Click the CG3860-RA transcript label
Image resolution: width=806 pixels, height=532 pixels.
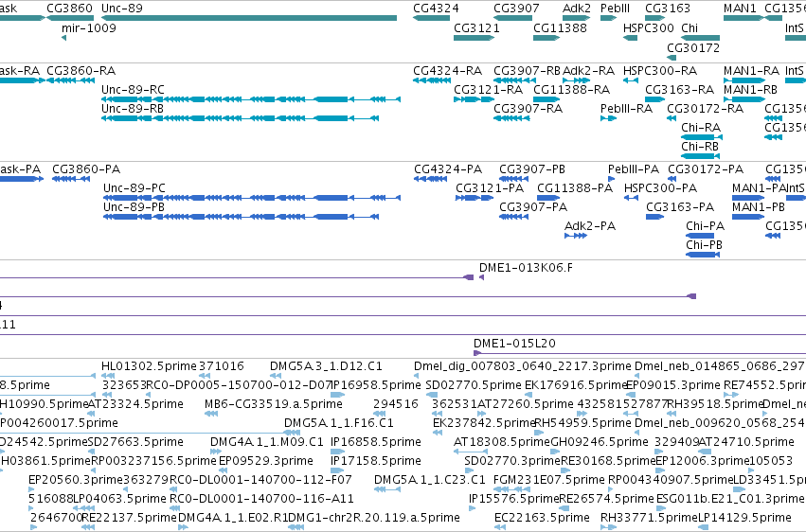coord(81,70)
